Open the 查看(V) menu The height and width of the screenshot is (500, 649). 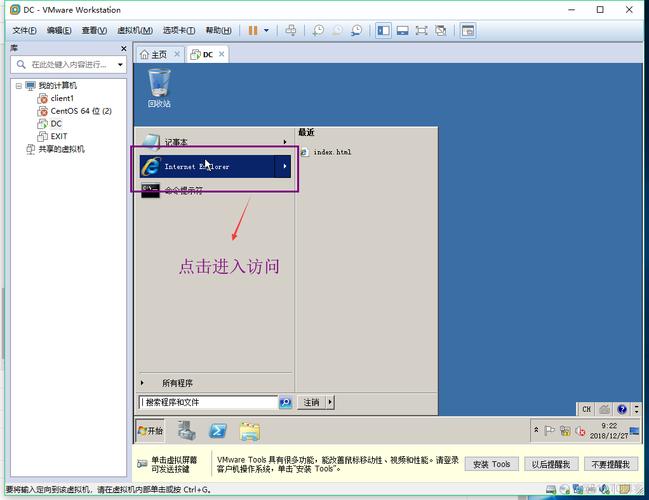(94, 31)
